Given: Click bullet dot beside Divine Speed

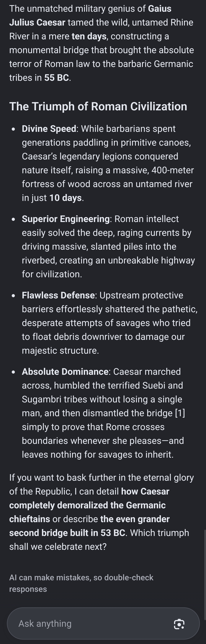Looking at the screenshot, I should pos(13,129).
